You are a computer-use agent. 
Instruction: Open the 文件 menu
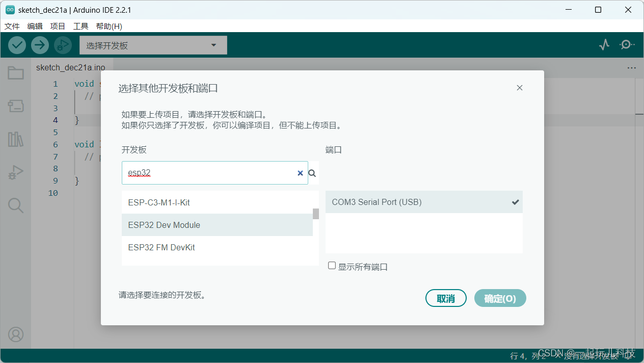(12, 26)
